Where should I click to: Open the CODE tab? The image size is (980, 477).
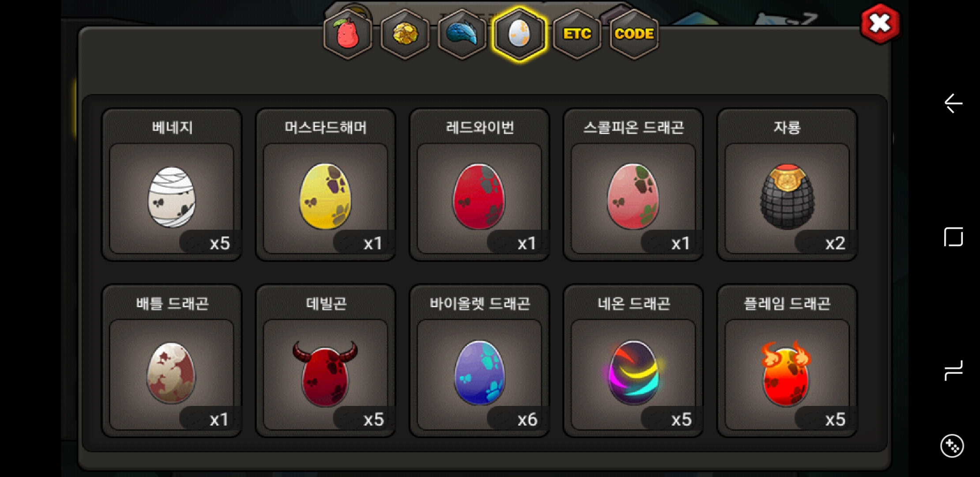(x=634, y=34)
